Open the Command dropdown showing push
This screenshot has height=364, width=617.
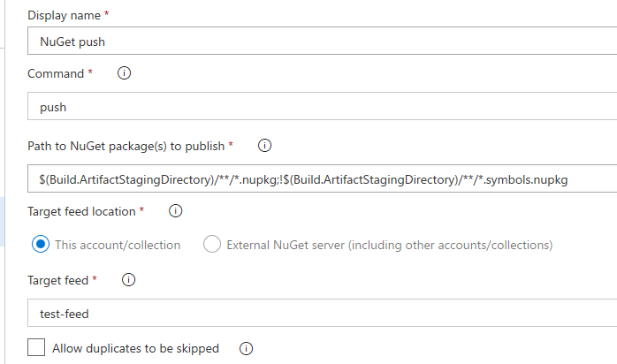click(323, 106)
